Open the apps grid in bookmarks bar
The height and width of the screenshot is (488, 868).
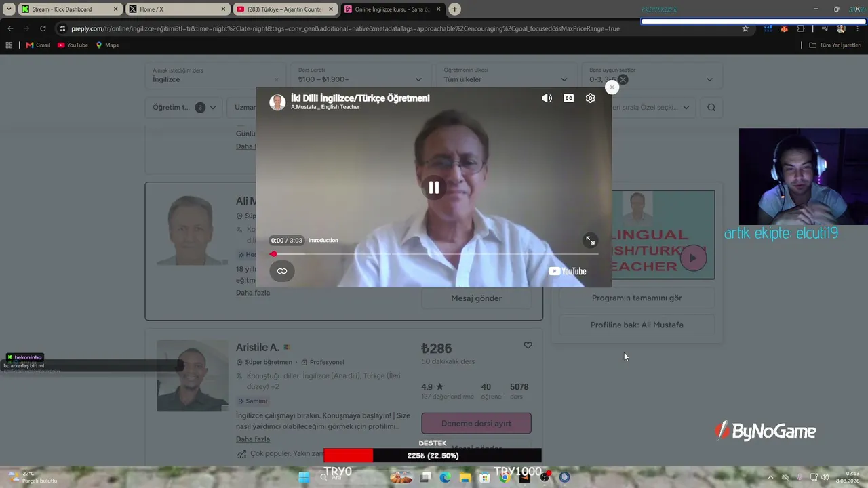click(x=9, y=45)
